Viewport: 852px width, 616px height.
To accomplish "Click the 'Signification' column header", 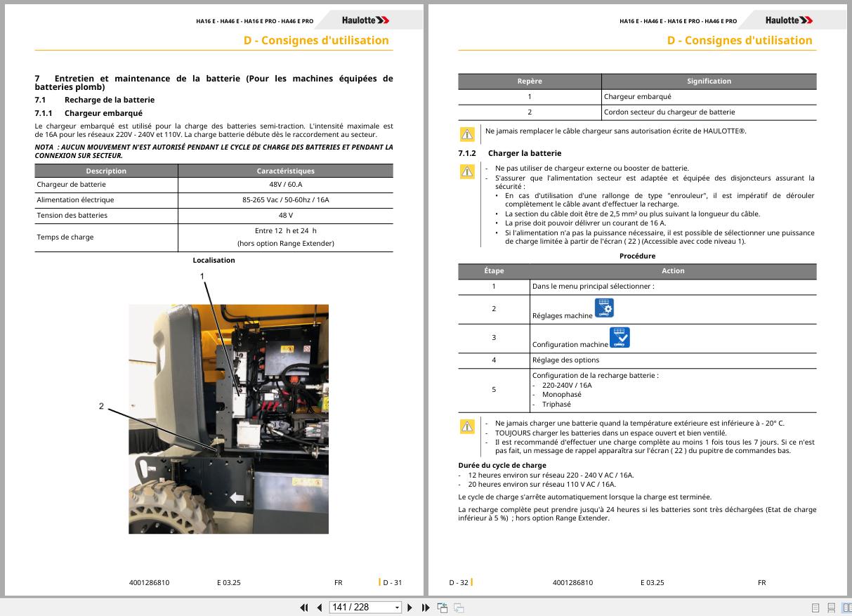I will point(709,81).
